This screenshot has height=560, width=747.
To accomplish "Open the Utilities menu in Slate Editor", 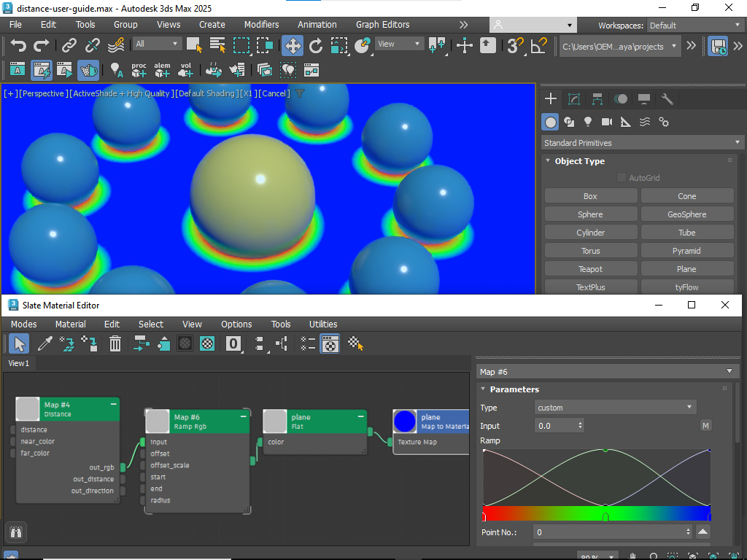I will coord(323,324).
